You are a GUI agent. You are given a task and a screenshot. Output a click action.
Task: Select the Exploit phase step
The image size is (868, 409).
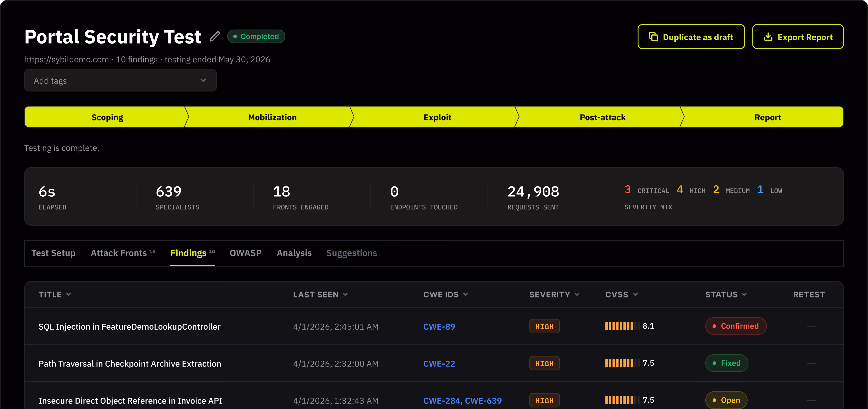pos(437,117)
